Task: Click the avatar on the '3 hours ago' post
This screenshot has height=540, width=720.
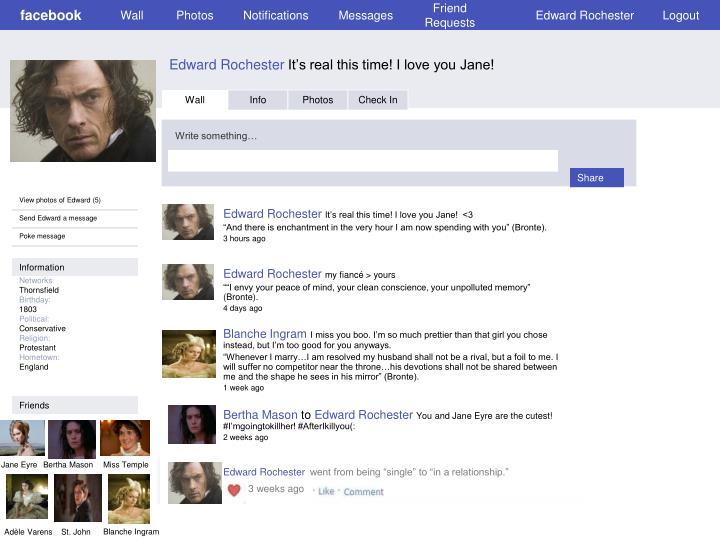Action: coord(188,222)
